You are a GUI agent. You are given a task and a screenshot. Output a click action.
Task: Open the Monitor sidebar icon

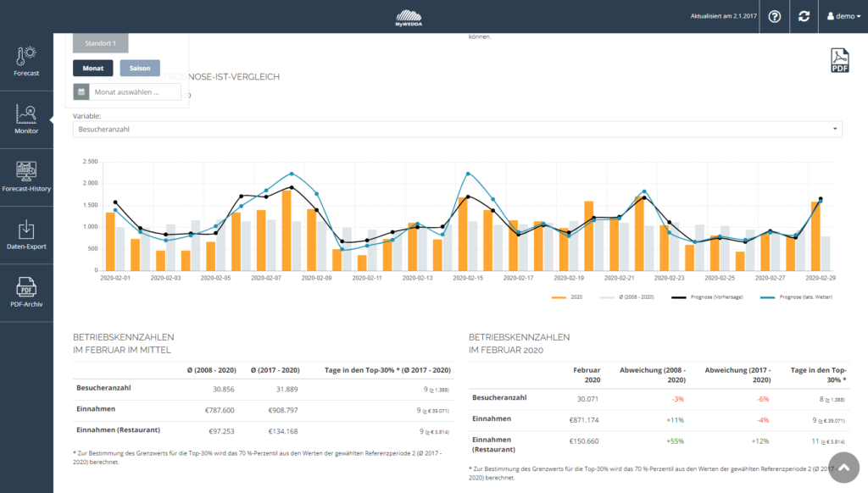[26, 119]
